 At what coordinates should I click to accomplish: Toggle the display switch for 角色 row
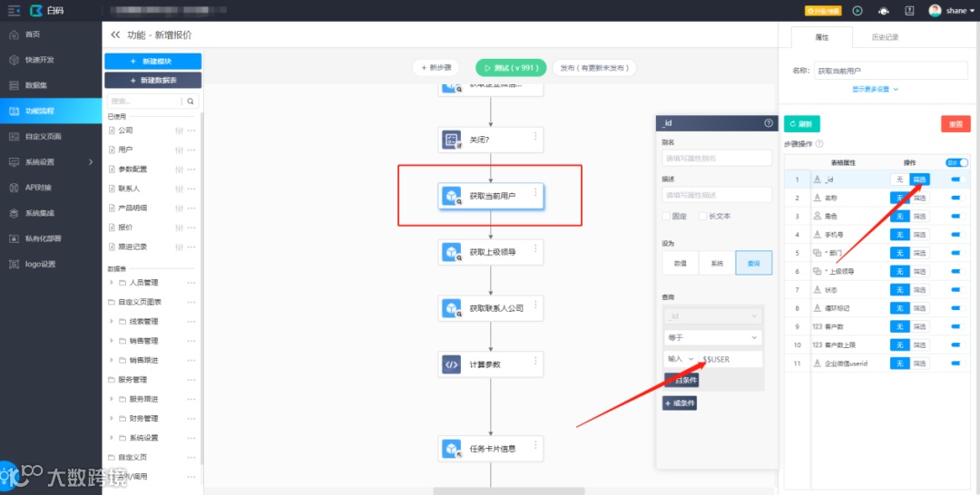pyautogui.click(x=957, y=217)
